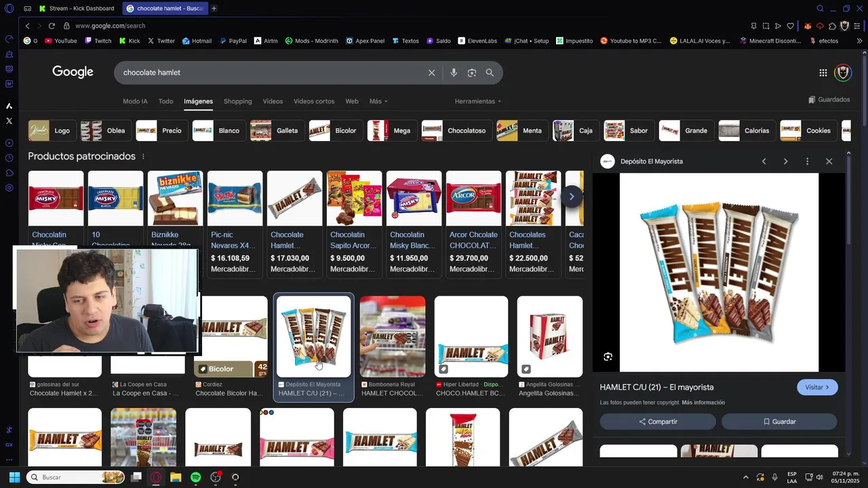Select the Videos cortos tab
868x488 pixels.
click(x=314, y=101)
